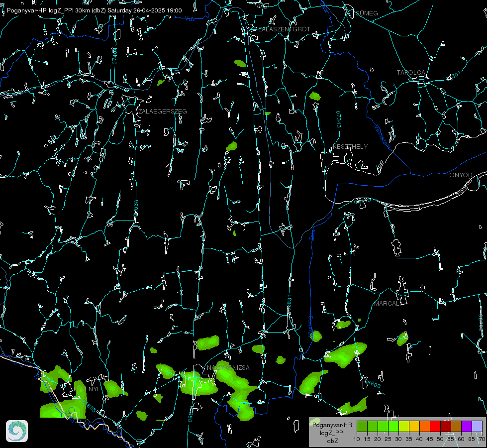
Task: Select the yellow 35–40 dBZ legend swatch
Action: (x=415, y=426)
